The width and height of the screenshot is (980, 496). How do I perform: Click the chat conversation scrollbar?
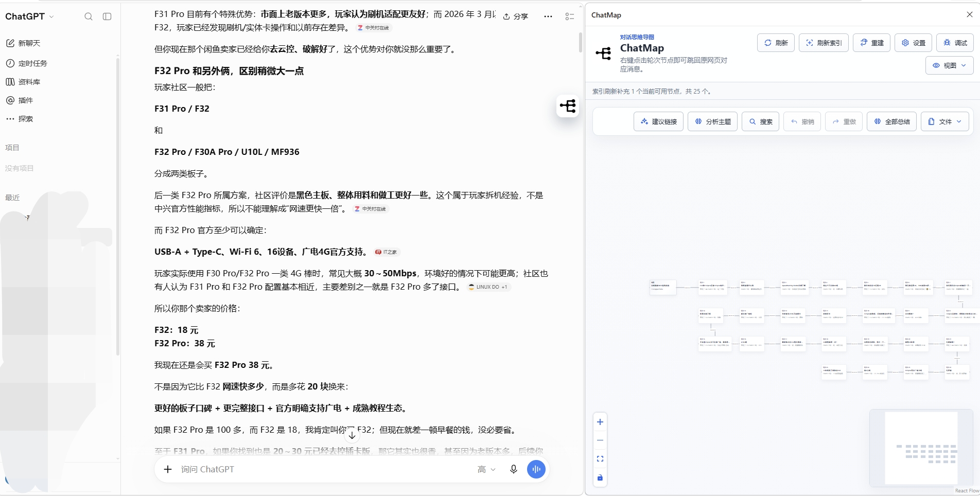pos(581,42)
